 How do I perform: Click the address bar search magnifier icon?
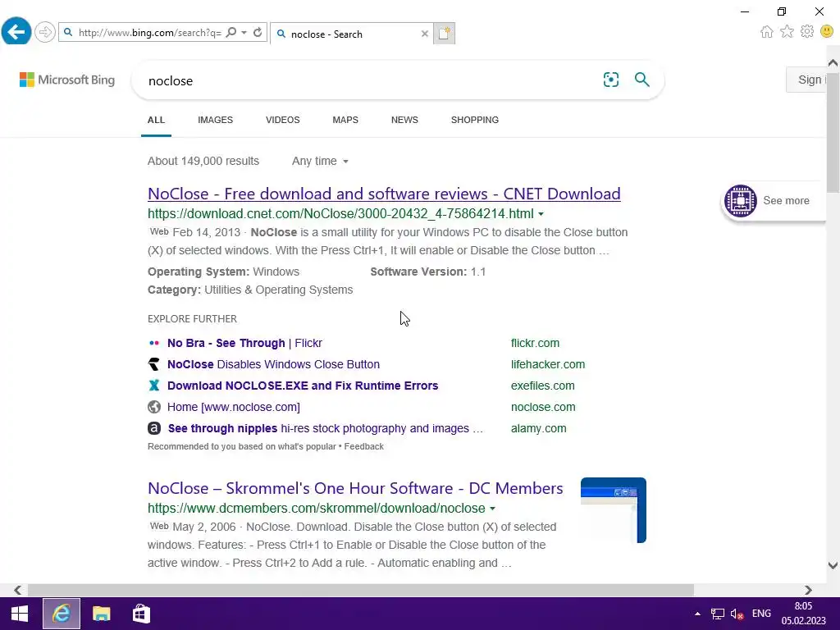231,33
